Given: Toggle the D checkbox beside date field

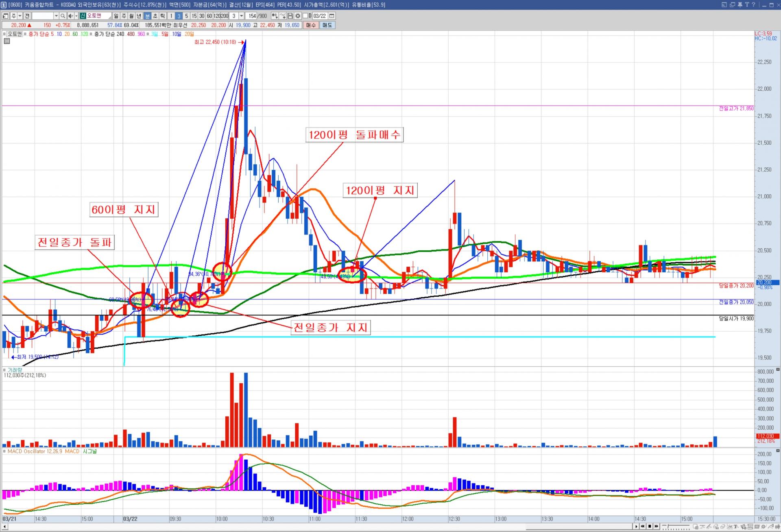Looking at the screenshot, I should [305, 16].
